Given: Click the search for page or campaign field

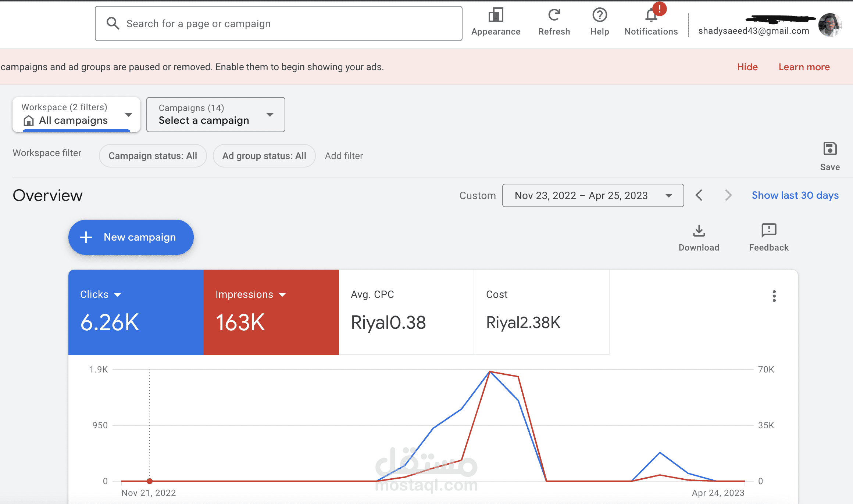Looking at the screenshot, I should coord(278,24).
